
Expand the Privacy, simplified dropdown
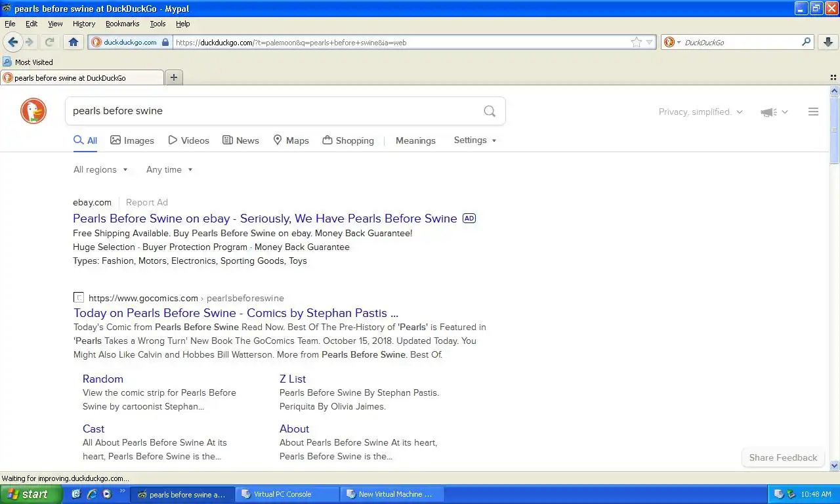coord(701,112)
